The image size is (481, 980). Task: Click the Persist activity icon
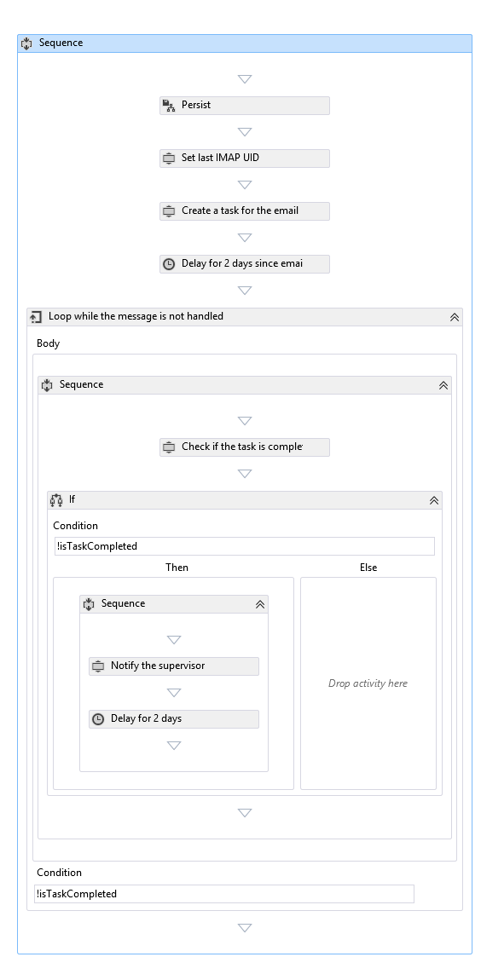(x=168, y=106)
